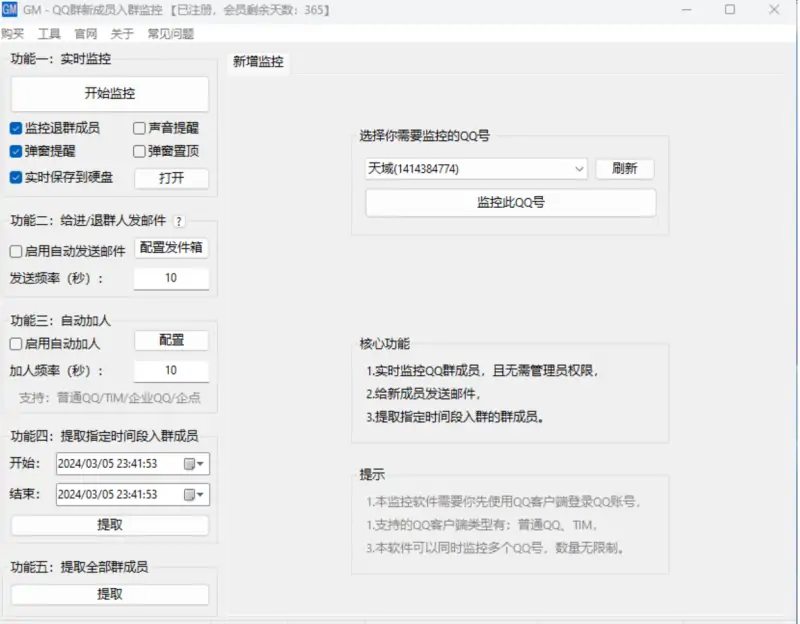Enable the 启用自动加人 checkbox
Viewport: 800px width, 624px height.
point(16,343)
